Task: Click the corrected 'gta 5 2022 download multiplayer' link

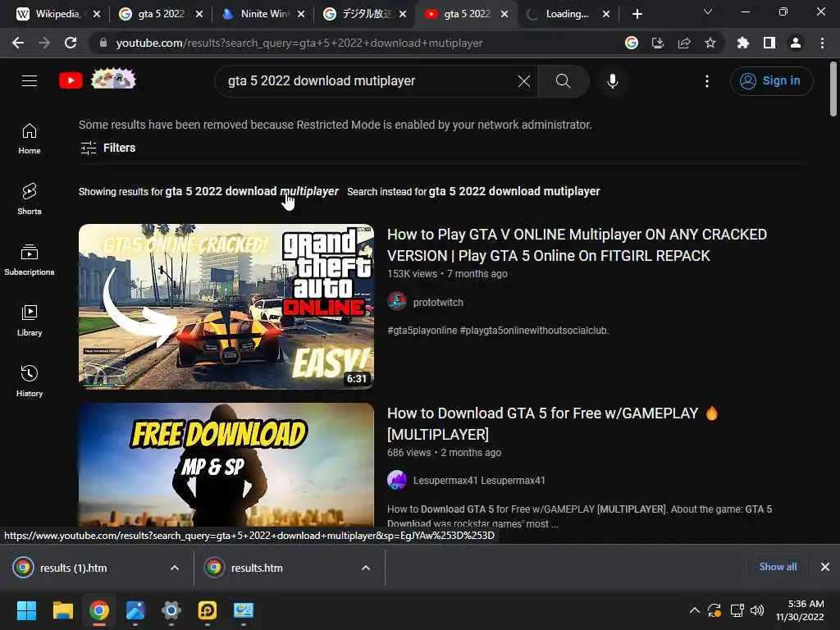Action: [252, 191]
